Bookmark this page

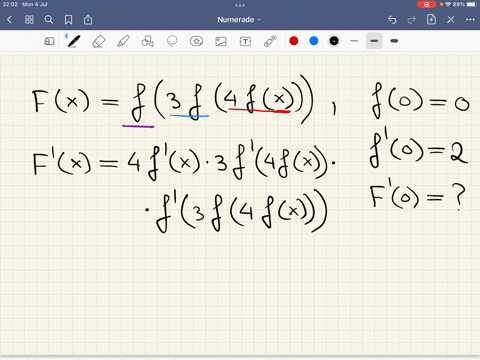point(68,20)
